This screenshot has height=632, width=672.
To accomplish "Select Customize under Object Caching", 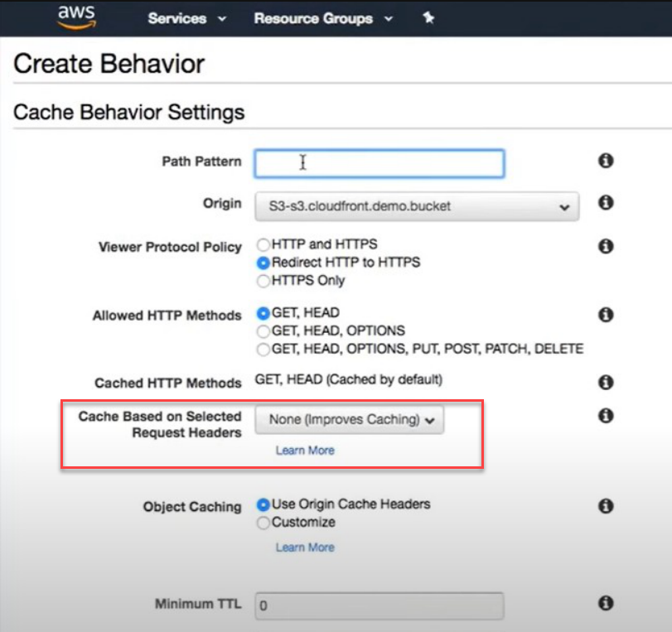I will click(x=263, y=523).
